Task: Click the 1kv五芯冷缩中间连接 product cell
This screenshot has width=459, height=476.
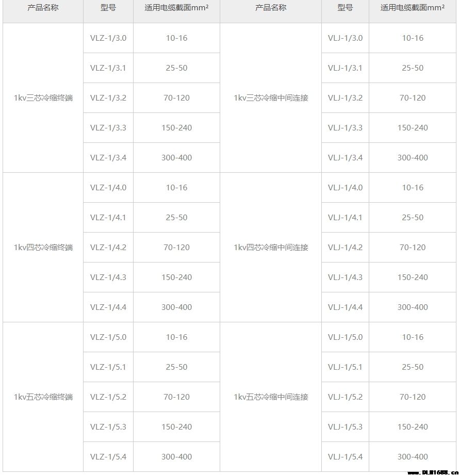Action: [271, 397]
